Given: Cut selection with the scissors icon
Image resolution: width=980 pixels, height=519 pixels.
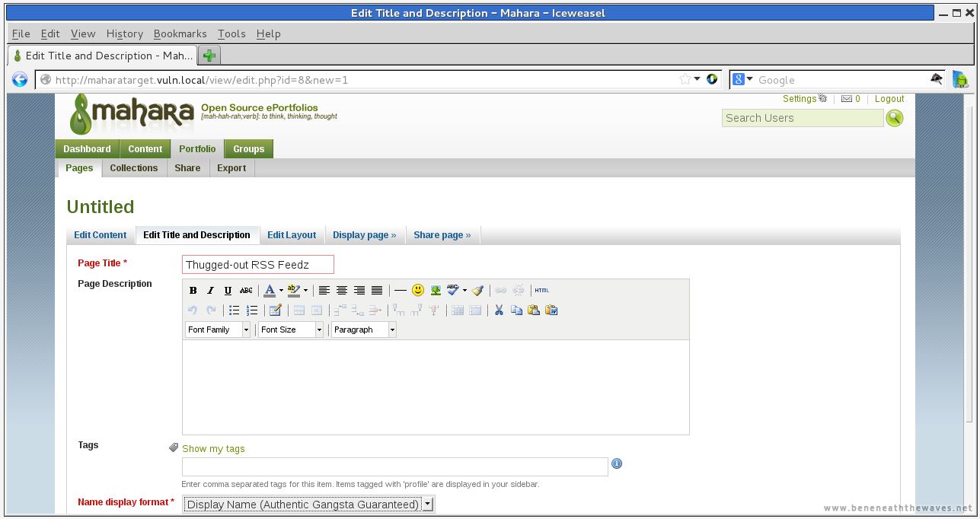Looking at the screenshot, I should pos(499,310).
